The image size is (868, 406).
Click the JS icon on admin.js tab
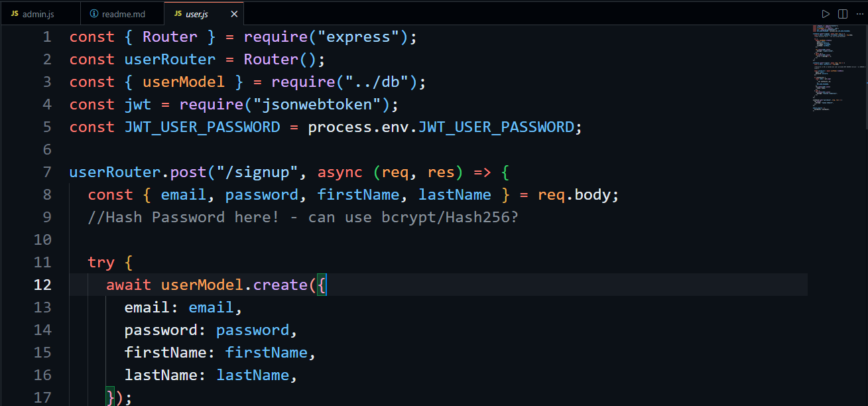coord(15,14)
